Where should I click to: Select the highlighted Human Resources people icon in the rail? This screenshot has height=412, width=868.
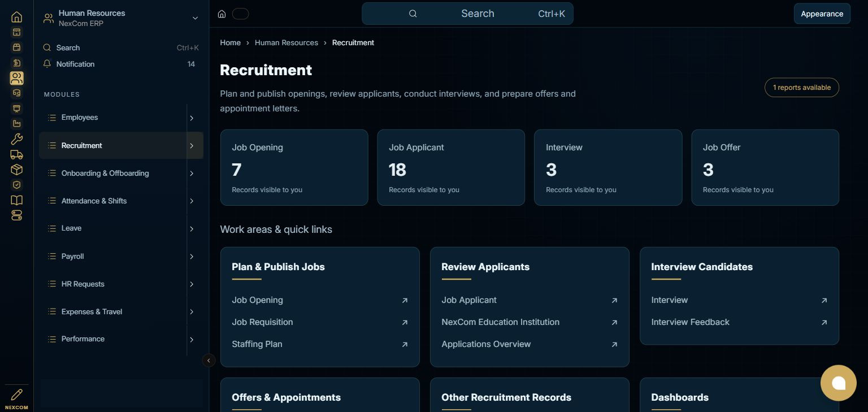(x=17, y=78)
